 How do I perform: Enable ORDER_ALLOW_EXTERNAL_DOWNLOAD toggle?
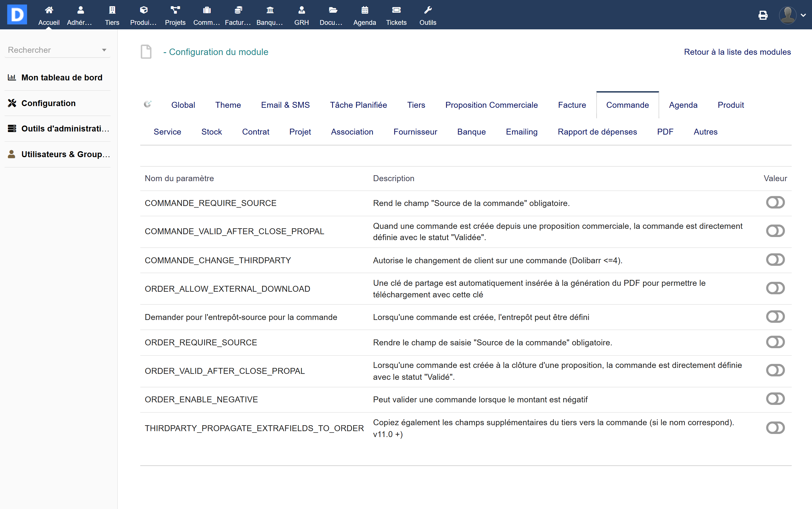[775, 288]
